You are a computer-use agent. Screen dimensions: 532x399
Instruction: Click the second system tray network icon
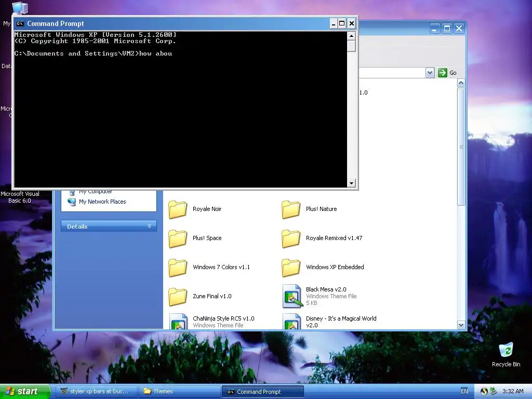(x=494, y=391)
